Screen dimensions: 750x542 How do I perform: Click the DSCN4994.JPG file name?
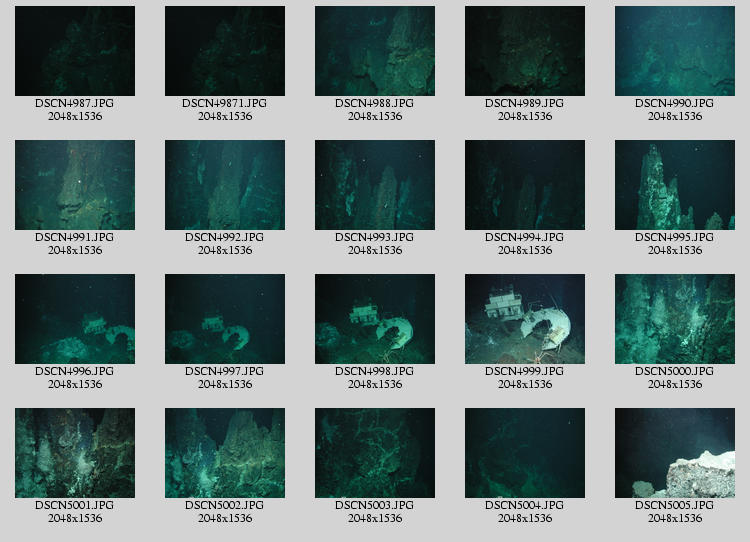[x=525, y=237]
